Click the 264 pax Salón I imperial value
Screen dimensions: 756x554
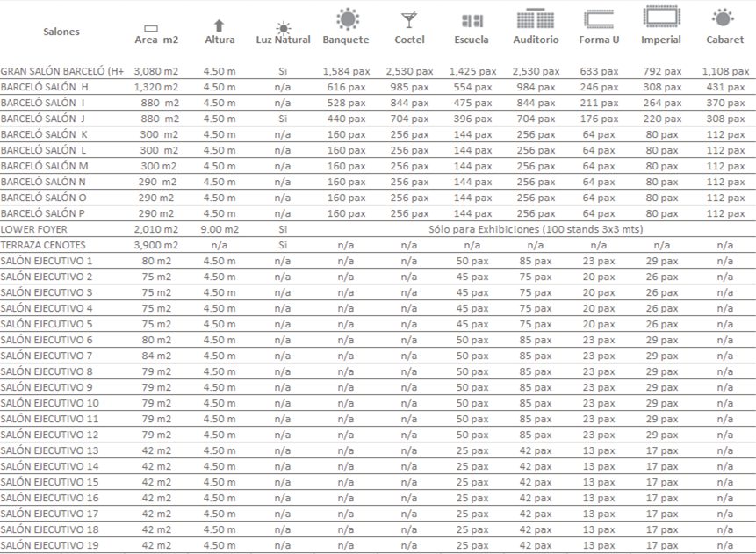[662, 104]
